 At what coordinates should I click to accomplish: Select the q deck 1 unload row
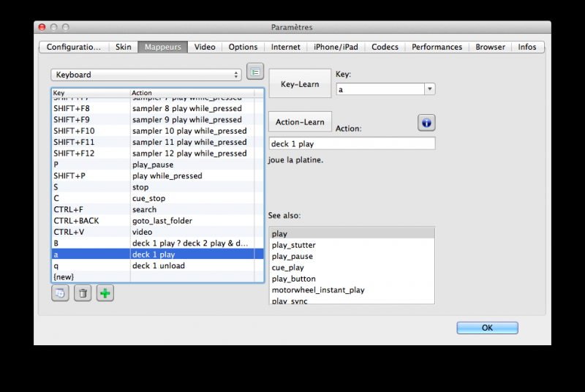157,265
